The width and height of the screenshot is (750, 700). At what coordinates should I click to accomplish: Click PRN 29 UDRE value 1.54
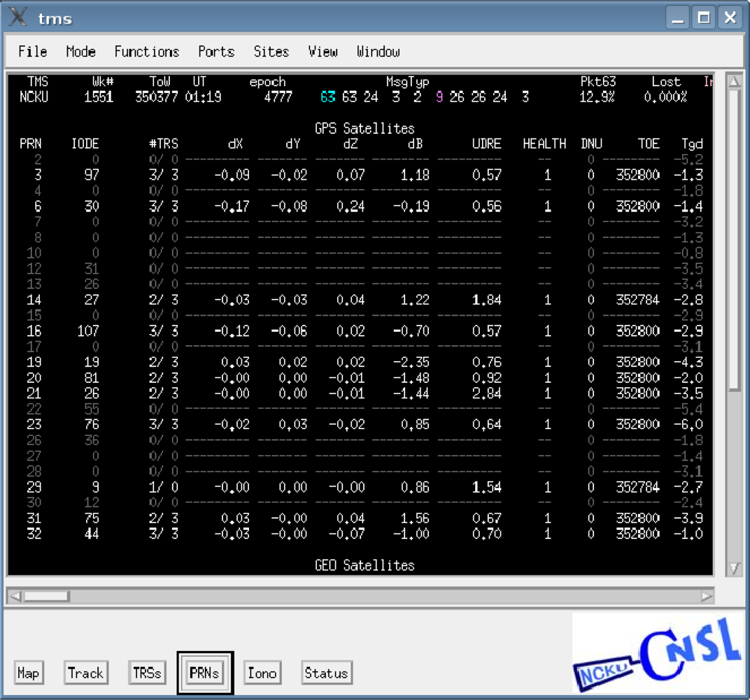click(487, 487)
